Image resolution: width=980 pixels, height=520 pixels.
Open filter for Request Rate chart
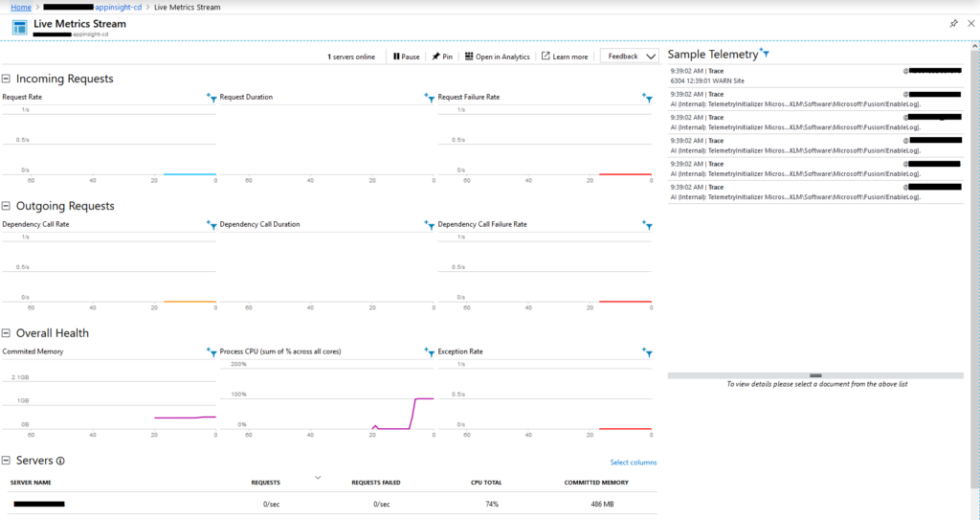pos(212,98)
